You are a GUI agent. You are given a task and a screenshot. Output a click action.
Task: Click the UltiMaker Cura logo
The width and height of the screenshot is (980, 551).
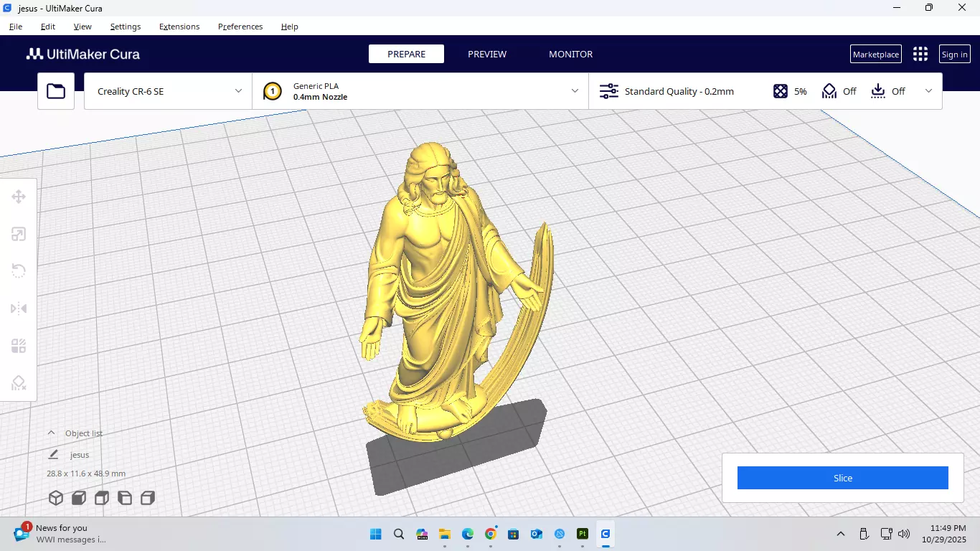pyautogui.click(x=83, y=55)
